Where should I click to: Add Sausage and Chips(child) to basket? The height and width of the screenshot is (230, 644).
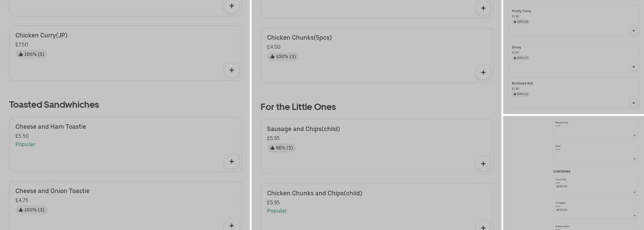(x=483, y=164)
